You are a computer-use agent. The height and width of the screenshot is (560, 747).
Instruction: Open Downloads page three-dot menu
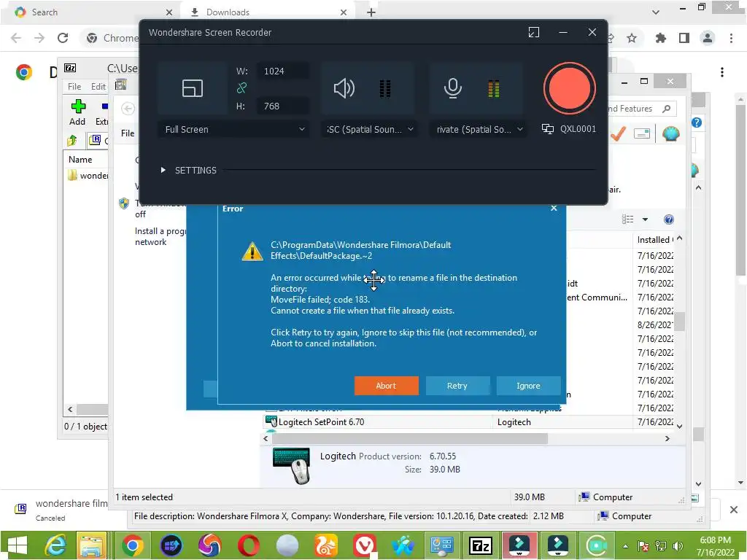722,72
